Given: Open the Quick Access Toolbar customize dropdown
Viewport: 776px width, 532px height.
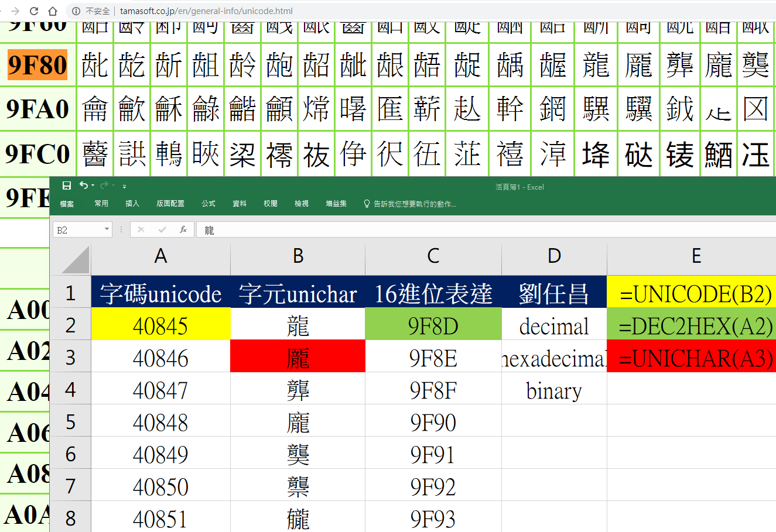Looking at the screenshot, I should point(125,185).
